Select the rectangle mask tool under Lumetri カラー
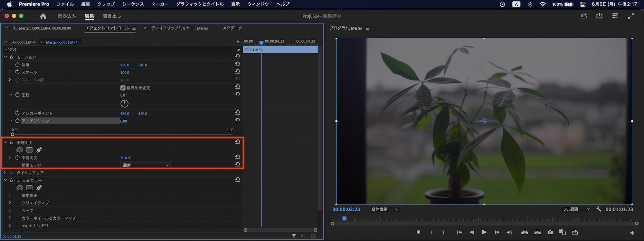Viewport: 644px width, 241px height. point(29,188)
